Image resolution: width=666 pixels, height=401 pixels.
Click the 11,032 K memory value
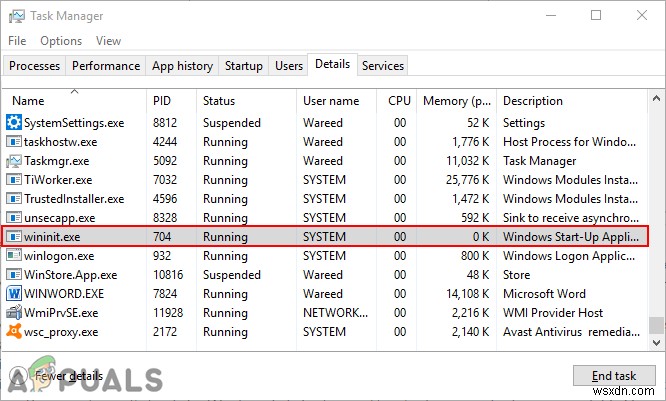(x=467, y=161)
